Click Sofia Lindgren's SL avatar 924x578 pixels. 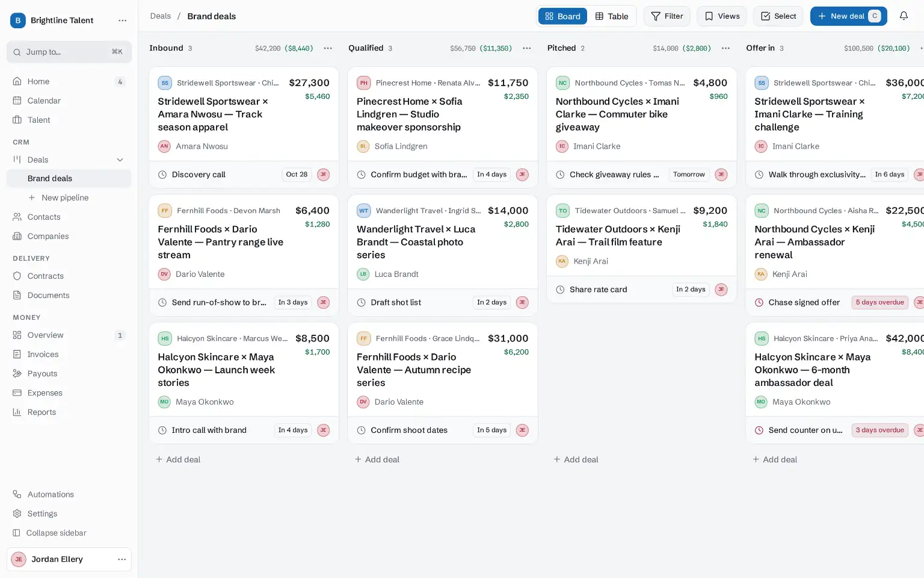point(363,146)
